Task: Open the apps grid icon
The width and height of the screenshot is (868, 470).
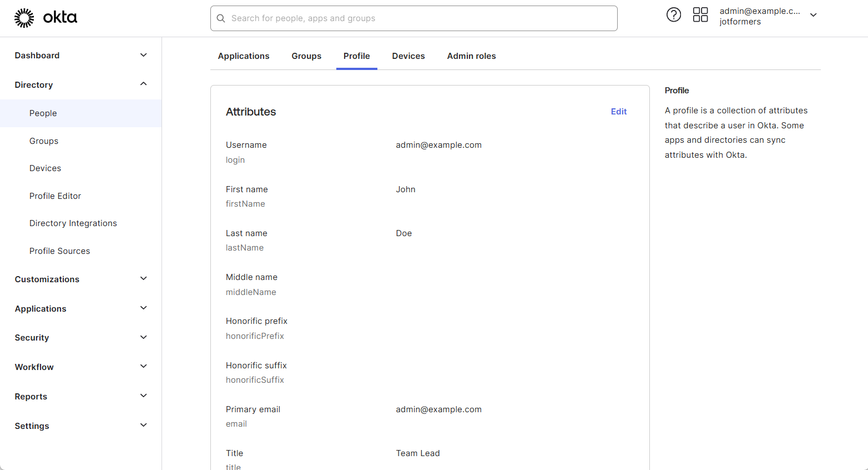Action: (x=700, y=15)
